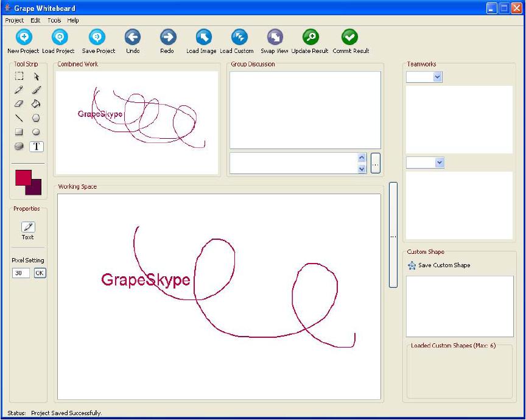The image size is (526, 420).
Task: Click the Custom Shape preview box
Action: (460, 306)
